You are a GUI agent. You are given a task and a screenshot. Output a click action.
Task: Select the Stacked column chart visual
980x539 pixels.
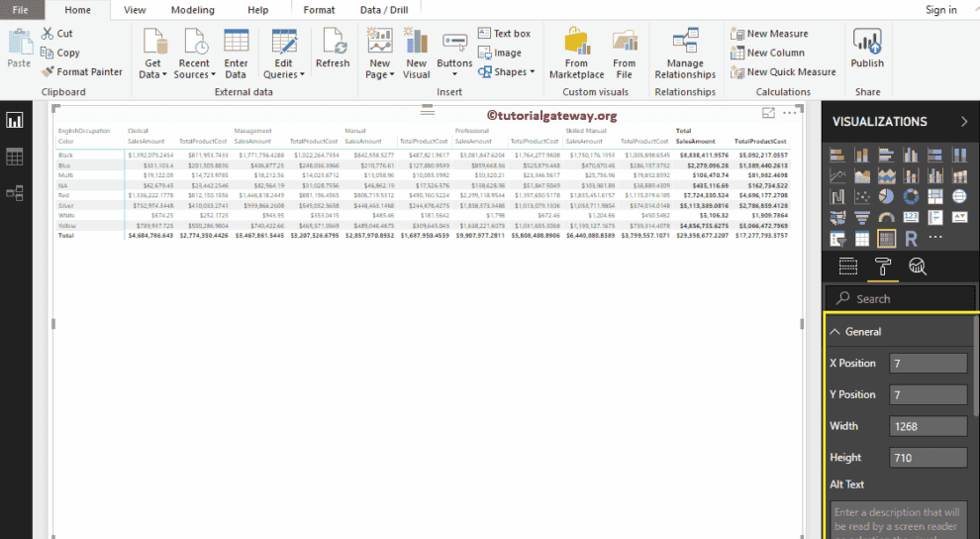(862, 156)
